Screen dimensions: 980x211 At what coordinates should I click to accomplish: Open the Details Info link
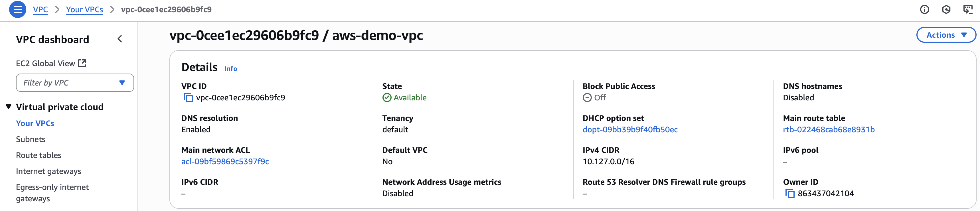pos(230,68)
